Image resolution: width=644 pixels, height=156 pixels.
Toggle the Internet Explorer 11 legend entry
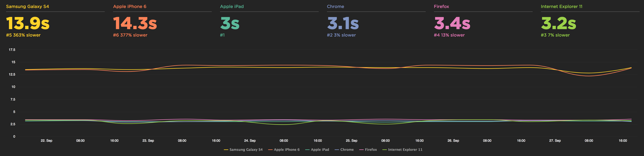(405, 150)
